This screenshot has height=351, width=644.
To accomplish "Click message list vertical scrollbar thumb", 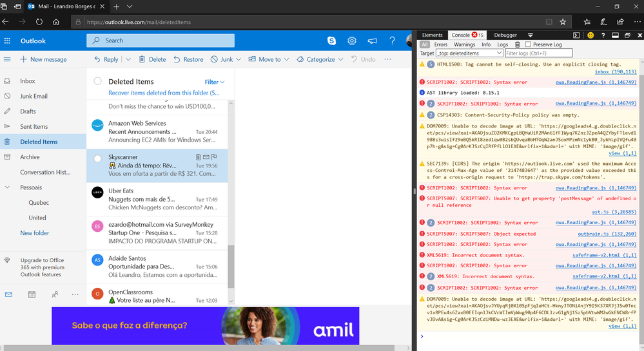I will pyautogui.click(x=231, y=266).
